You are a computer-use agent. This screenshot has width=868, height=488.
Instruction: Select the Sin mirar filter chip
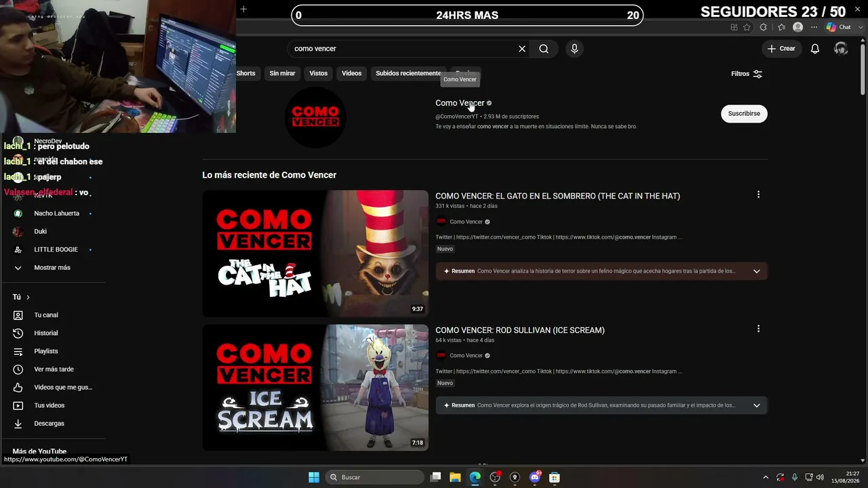(282, 73)
